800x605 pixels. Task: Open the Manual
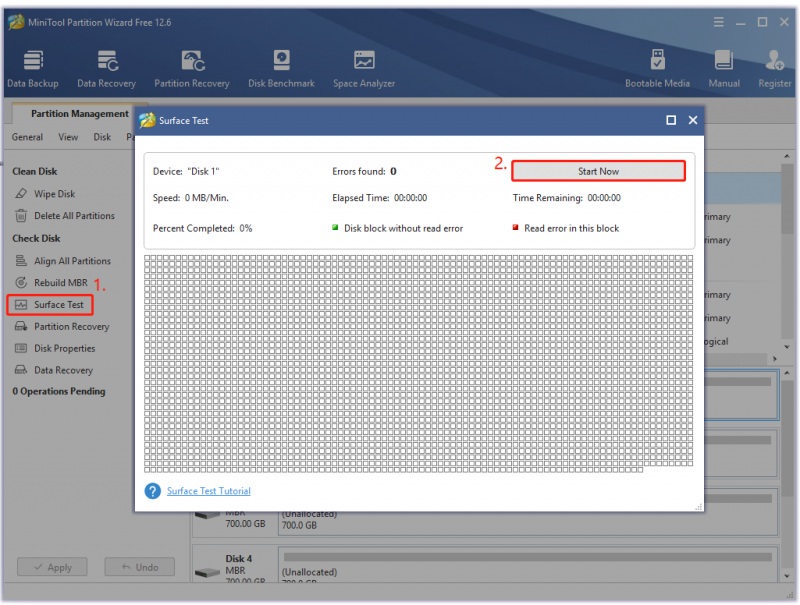pos(723,69)
